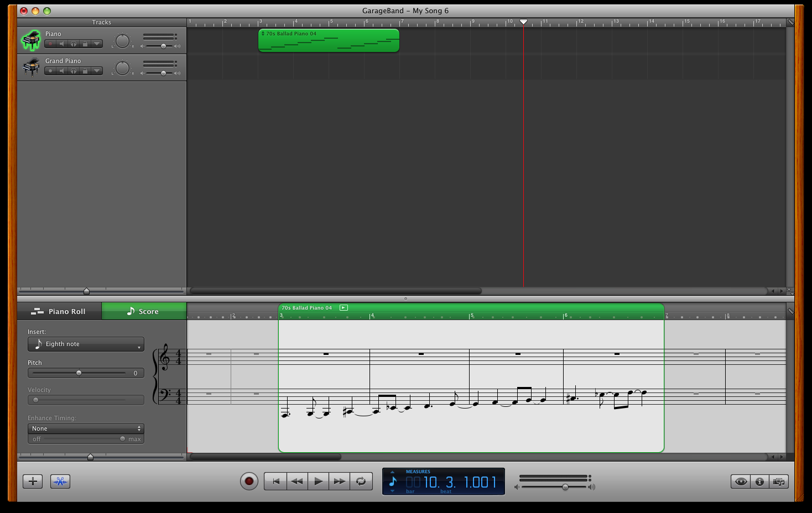Open the media browser button

[778, 481]
